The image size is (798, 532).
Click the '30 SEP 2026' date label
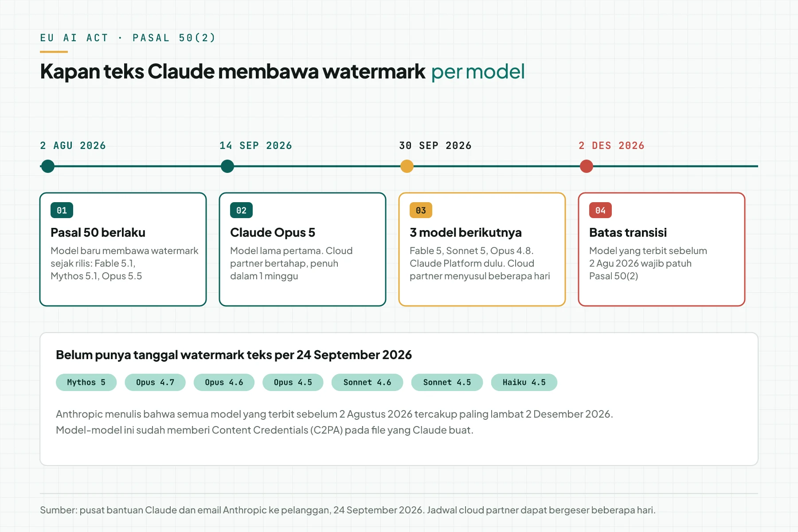coord(435,145)
